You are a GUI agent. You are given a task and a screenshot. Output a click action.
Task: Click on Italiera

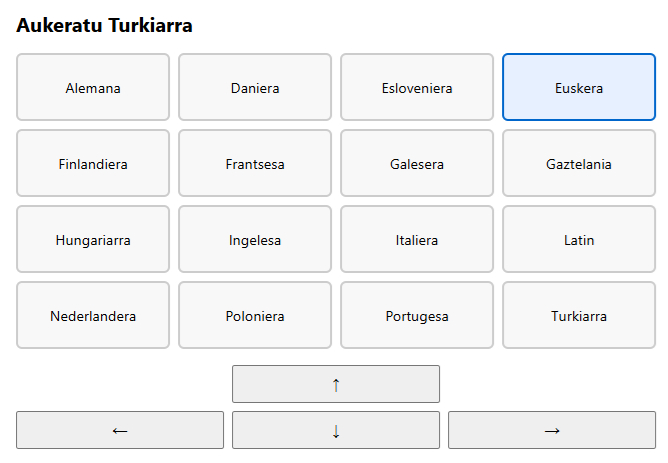(x=417, y=240)
